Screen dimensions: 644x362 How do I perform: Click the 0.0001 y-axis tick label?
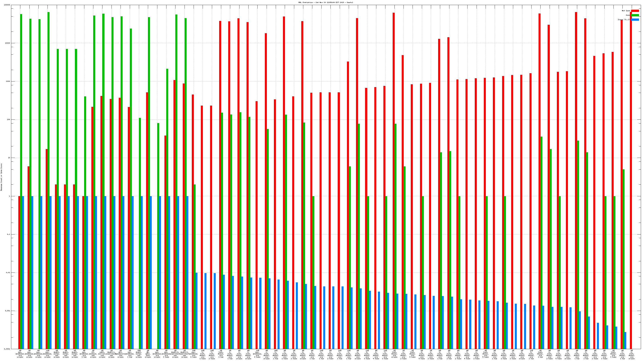[x=7, y=349]
